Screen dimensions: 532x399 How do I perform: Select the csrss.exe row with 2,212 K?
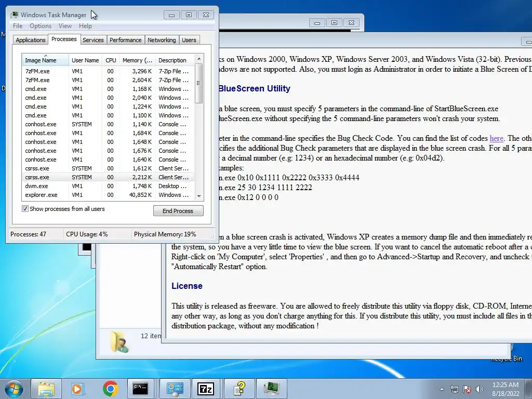[x=108, y=177]
